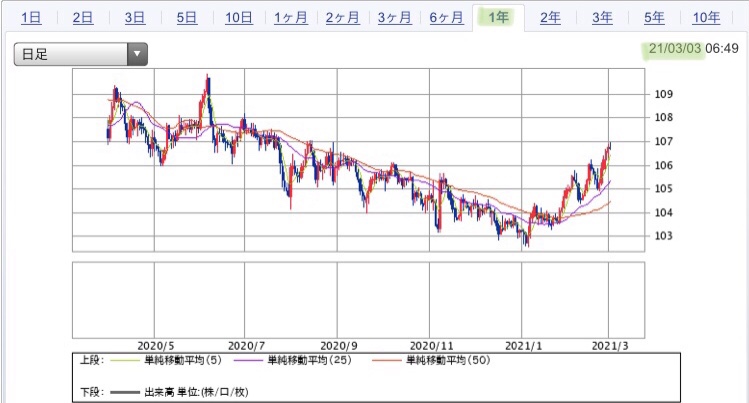This screenshot has width=749, height=403.
Task: Select the 5日 time range
Action: tap(186, 18)
